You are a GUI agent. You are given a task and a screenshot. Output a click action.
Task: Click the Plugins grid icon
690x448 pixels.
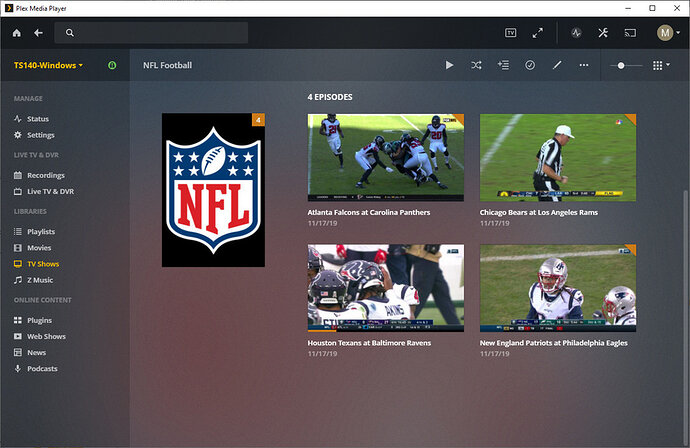(18, 320)
